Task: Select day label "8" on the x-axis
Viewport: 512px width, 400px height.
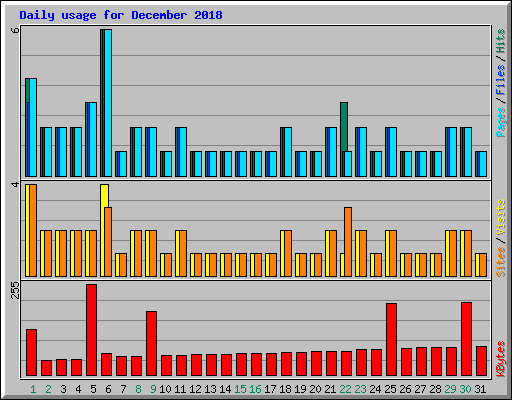Action: pyautogui.click(x=138, y=389)
